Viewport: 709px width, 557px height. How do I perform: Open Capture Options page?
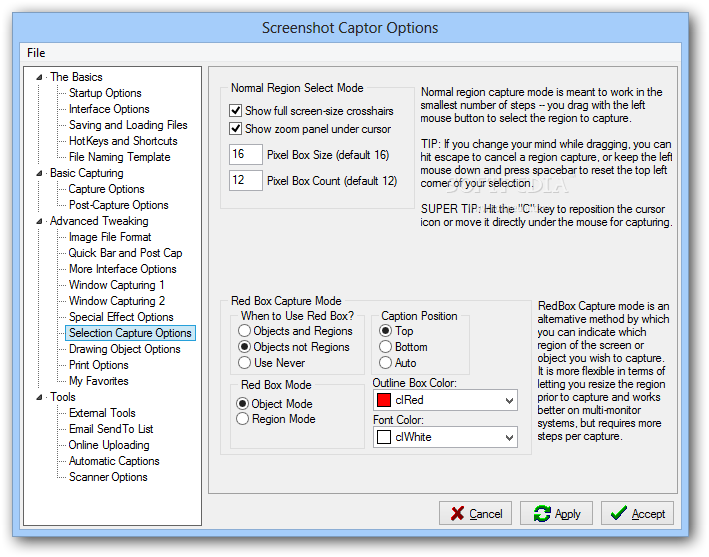point(106,189)
